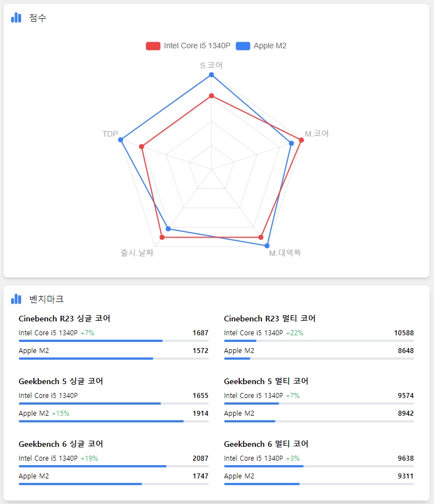Select the Geekbench 6 멀티 코어 heading
434x504 pixels.
click(x=266, y=444)
